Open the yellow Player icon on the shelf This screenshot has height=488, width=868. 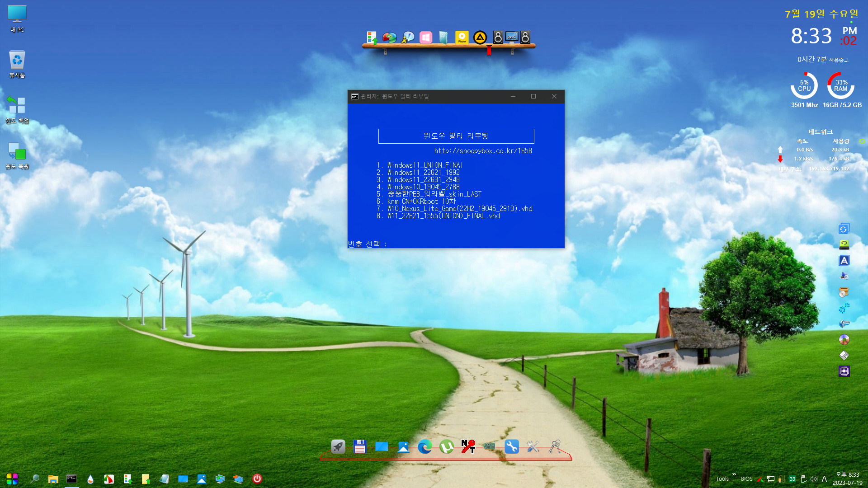point(462,37)
